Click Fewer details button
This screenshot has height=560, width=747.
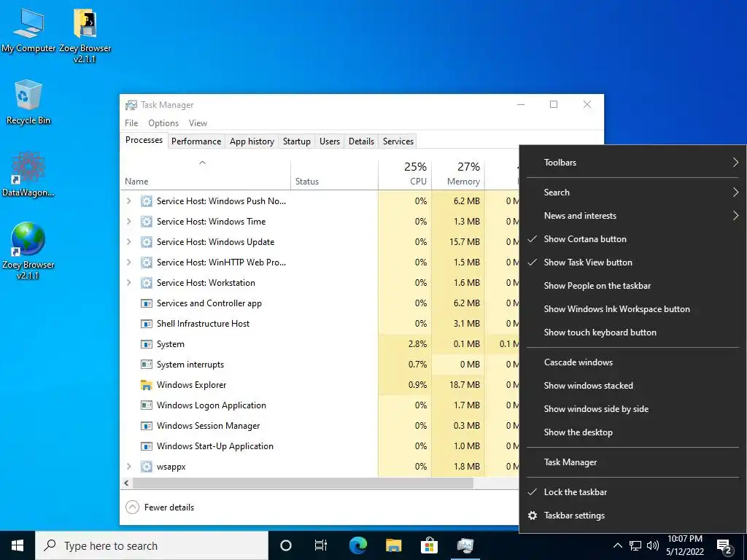(x=160, y=507)
